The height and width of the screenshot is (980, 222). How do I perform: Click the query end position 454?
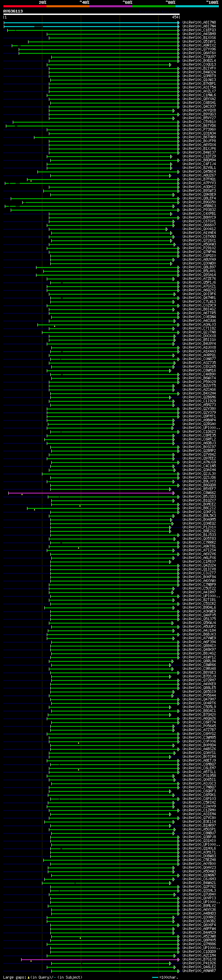click(175, 17)
